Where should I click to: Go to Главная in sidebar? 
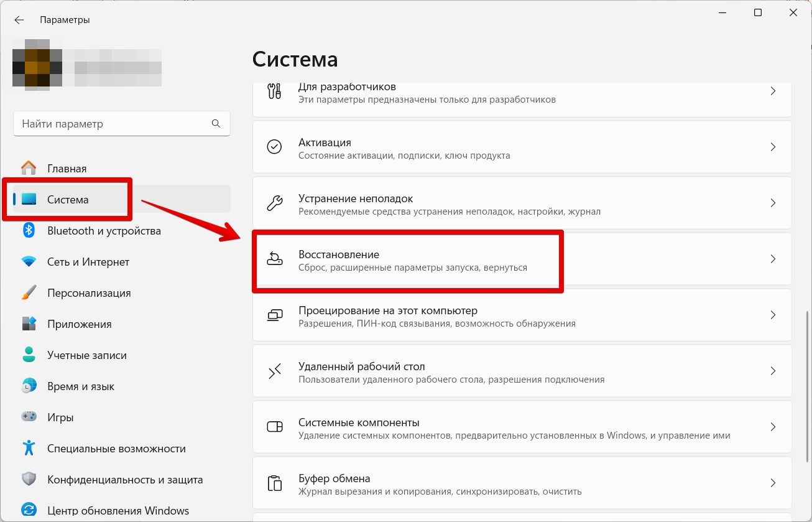pyautogui.click(x=121, y=168)
